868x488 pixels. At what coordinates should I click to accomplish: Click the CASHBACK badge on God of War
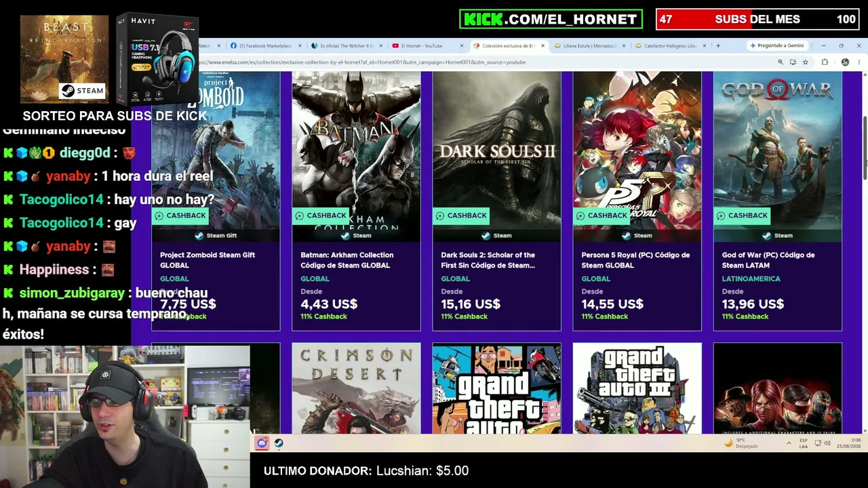tap(743, 216)
